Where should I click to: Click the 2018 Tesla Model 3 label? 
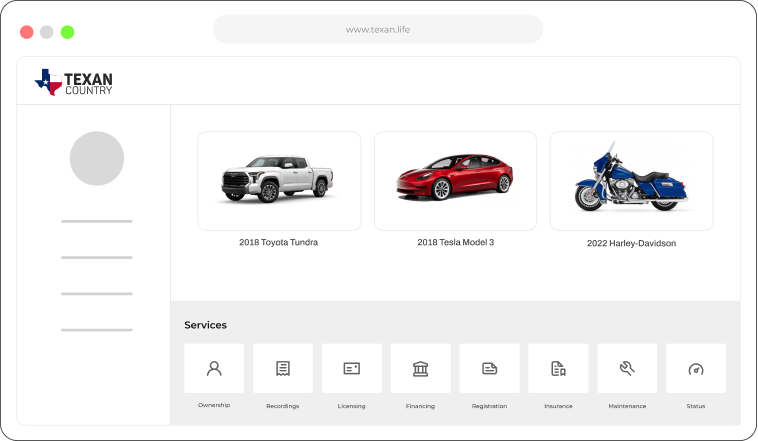pyautogui.click(x=455, y=242)
